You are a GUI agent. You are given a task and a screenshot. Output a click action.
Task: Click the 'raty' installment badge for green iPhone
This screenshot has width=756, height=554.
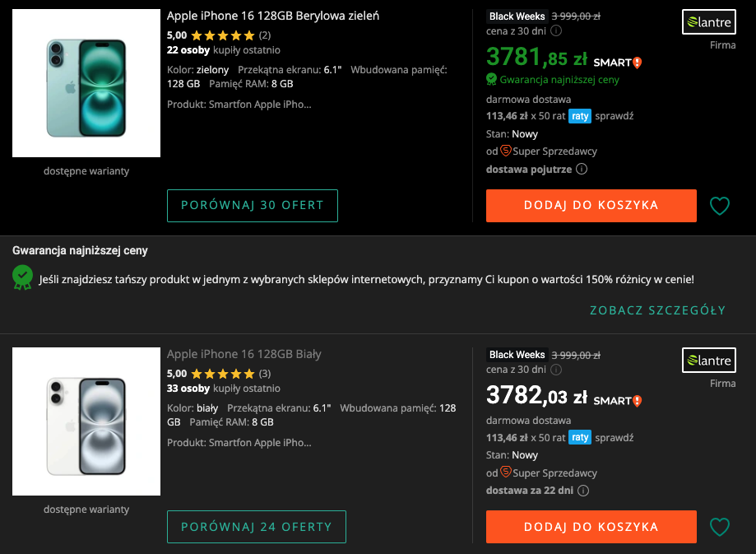point(580,116)
